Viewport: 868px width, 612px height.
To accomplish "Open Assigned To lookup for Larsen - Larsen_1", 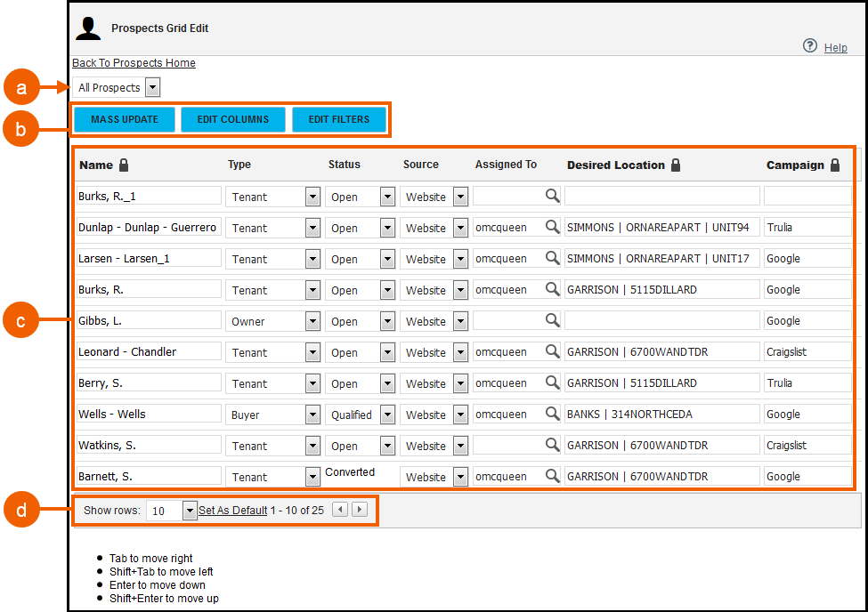I will (x=552, y=257).
